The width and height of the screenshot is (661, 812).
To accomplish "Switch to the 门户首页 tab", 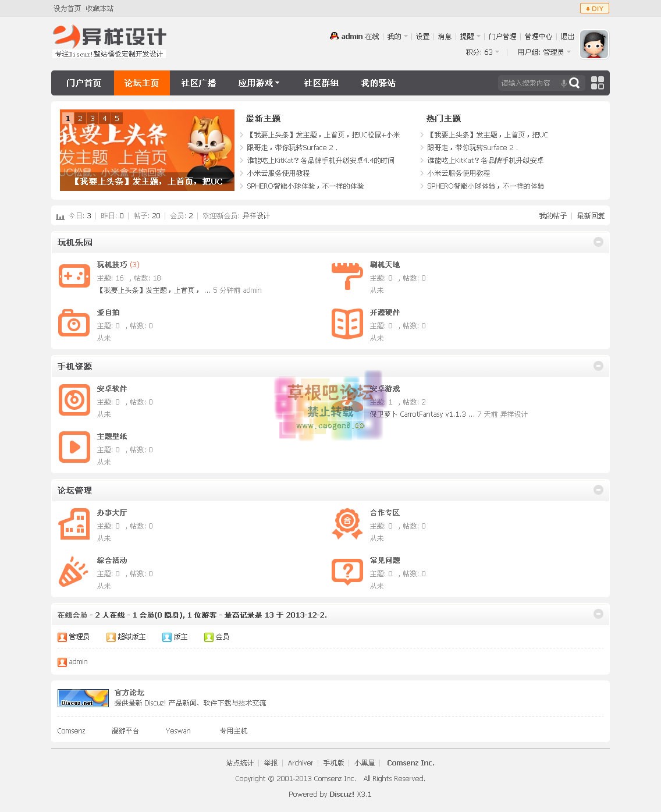I will (83, 83).
